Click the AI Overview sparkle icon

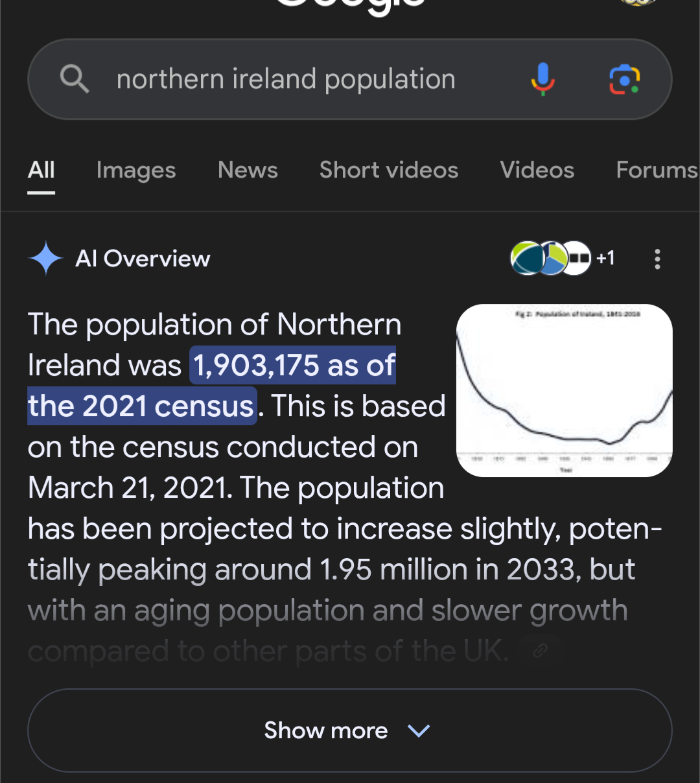click(x=46, y=259)
